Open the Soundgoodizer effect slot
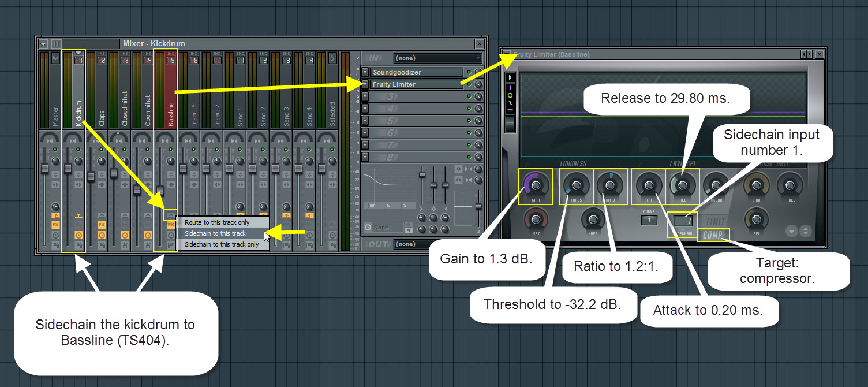 pos(417,72)
